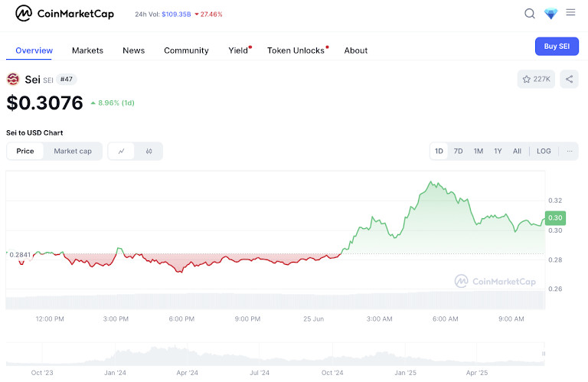
Task: Select the candlestick chart icon
Action: (x=149, y=151)
